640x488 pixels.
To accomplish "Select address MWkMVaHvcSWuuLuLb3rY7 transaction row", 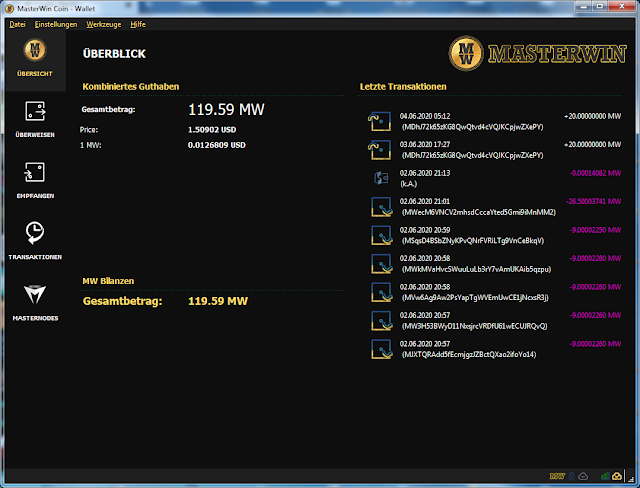I will (x=476, y=269).
